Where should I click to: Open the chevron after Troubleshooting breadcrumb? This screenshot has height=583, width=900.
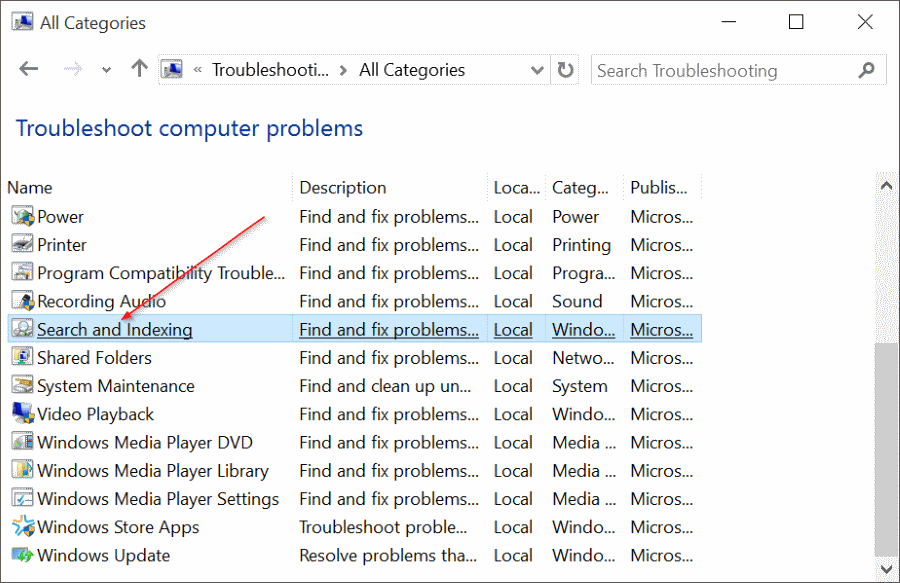point(344,70)
